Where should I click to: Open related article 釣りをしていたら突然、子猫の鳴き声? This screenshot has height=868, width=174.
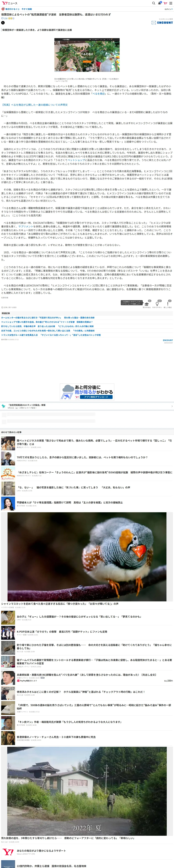click(47, 326)
